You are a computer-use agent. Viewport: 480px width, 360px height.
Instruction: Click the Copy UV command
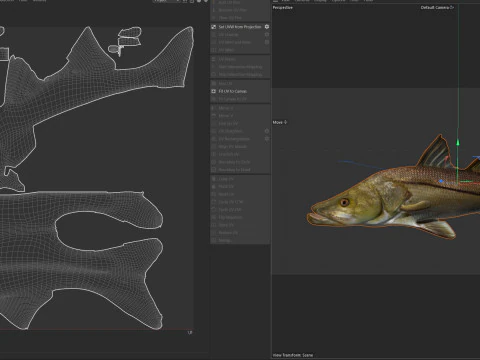223,179
